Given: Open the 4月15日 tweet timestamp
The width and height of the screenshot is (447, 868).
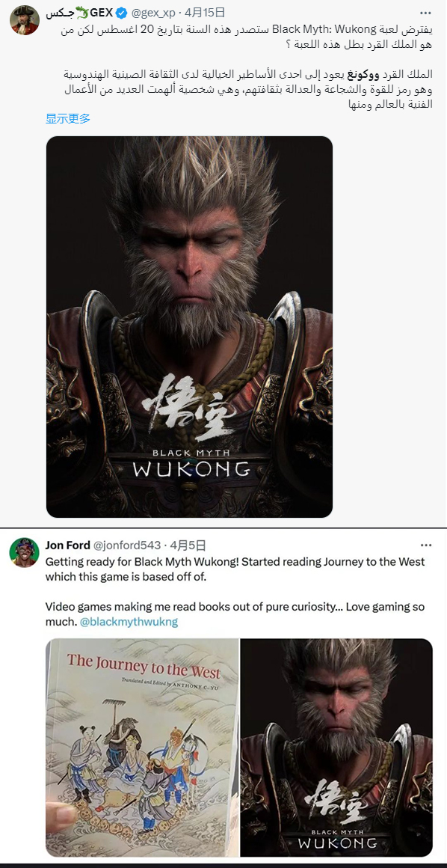Looking at the screenshot, I should pyautogui.click(x=205, y=12).
